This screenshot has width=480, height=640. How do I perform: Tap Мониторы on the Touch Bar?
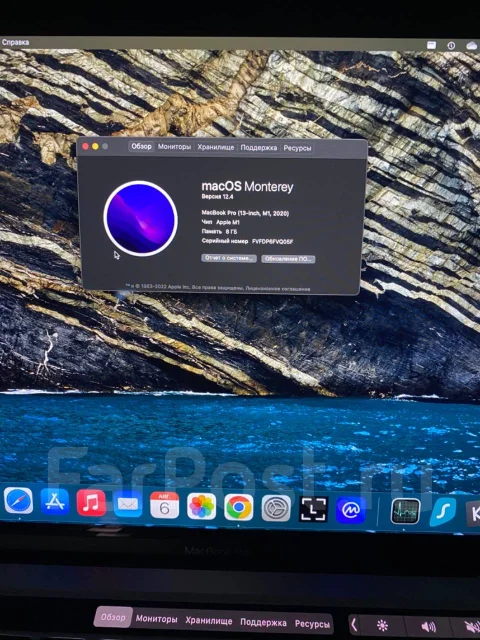(156, 619)
